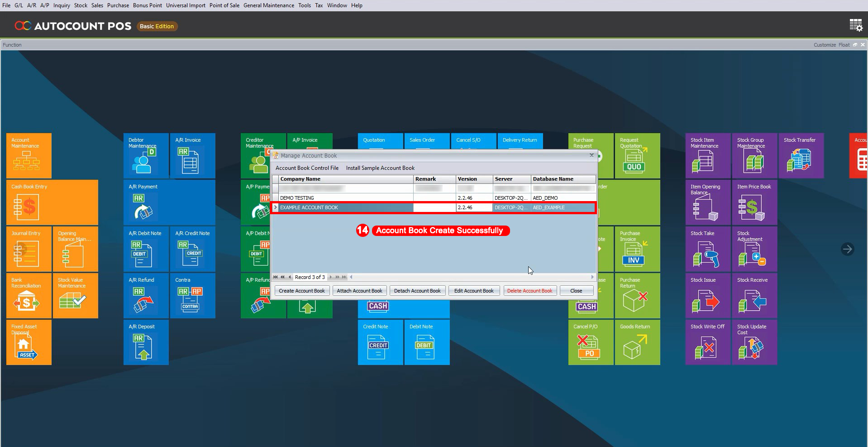The image size is (868, 447).
Task: Click Float in the Function panel
Action: (844, 45)
